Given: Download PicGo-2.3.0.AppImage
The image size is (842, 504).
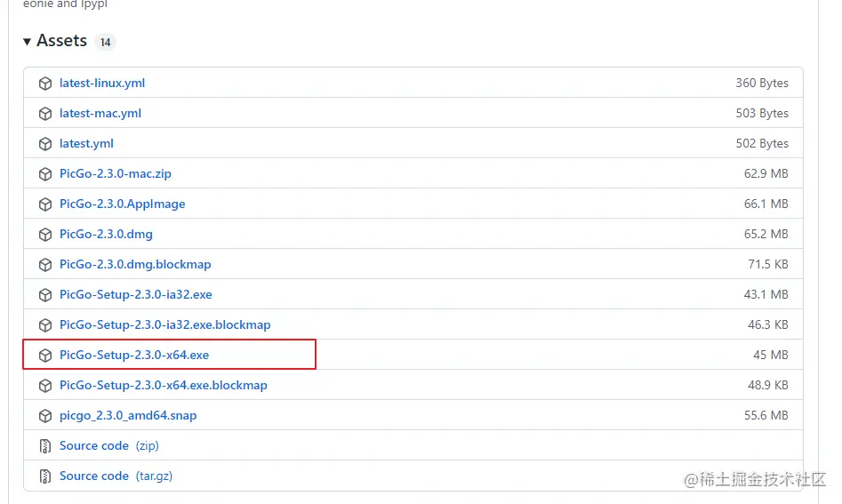Looking at the screenshot, I should point(123,204).
